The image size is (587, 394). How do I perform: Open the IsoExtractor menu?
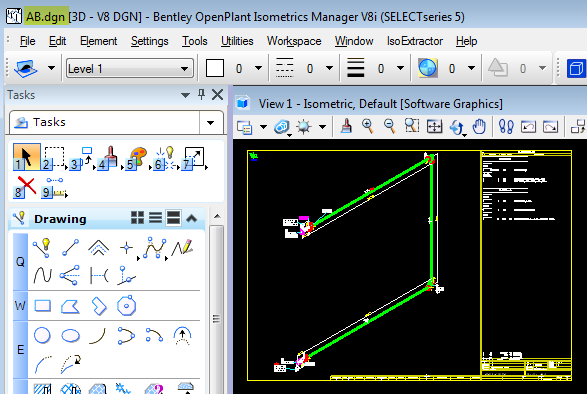[415, 41]
